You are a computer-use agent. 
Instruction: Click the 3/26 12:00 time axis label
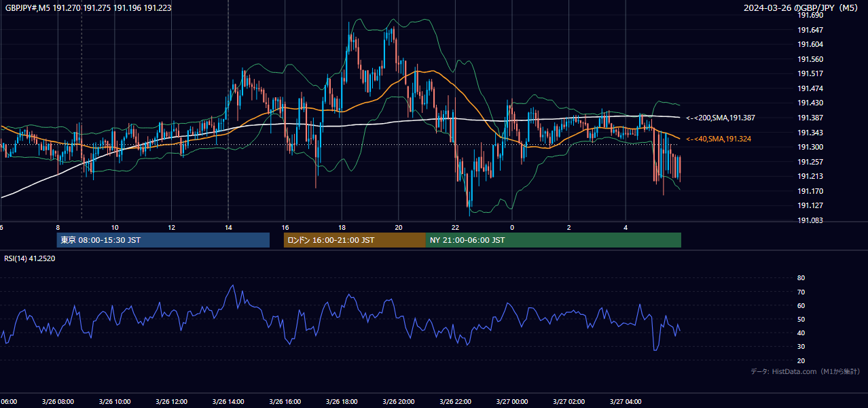[171, 402]
